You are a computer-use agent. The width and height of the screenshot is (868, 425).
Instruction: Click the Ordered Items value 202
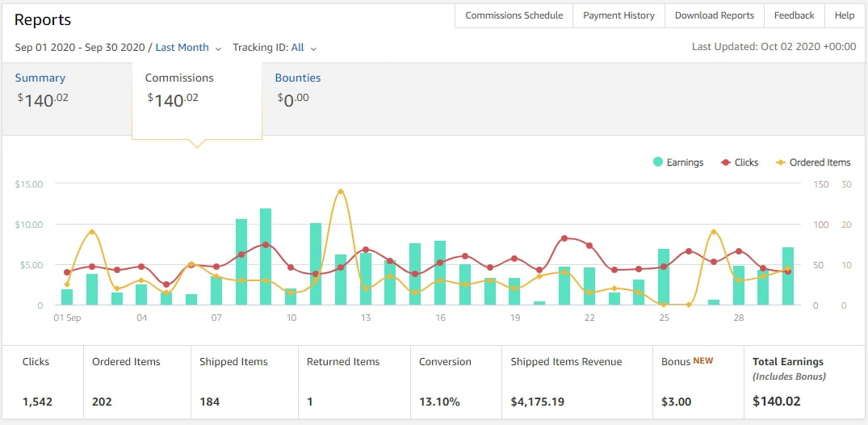click(x=102, y=402)
